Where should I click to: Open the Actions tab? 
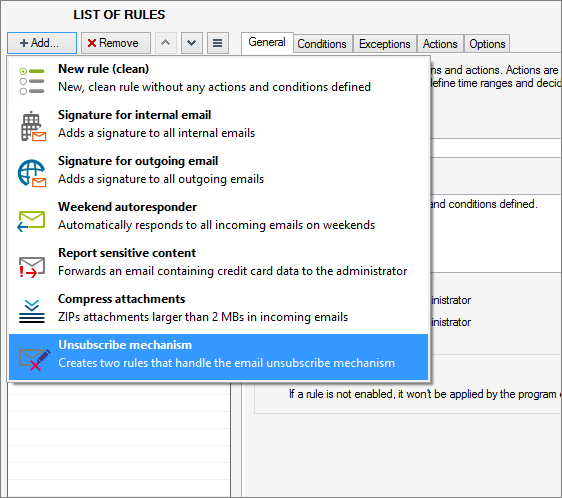coord(440,44)
